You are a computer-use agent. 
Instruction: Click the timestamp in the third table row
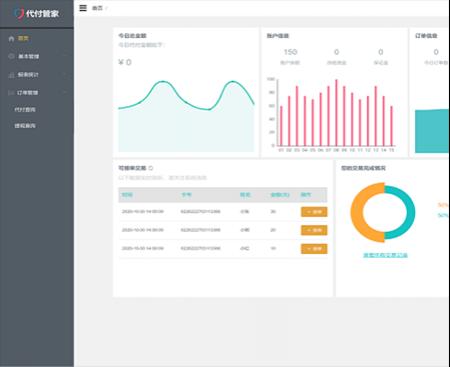(x=143, y=248)
